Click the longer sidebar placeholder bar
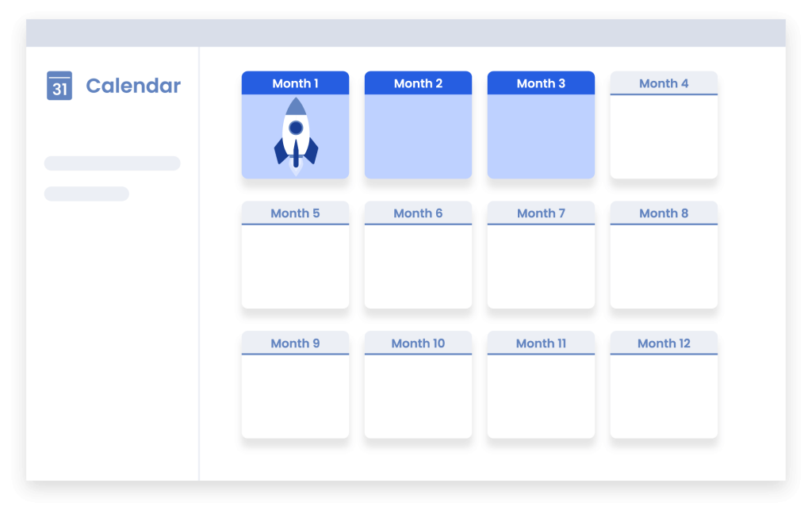This screenshot has width=812, height=514. click(112, 163)
